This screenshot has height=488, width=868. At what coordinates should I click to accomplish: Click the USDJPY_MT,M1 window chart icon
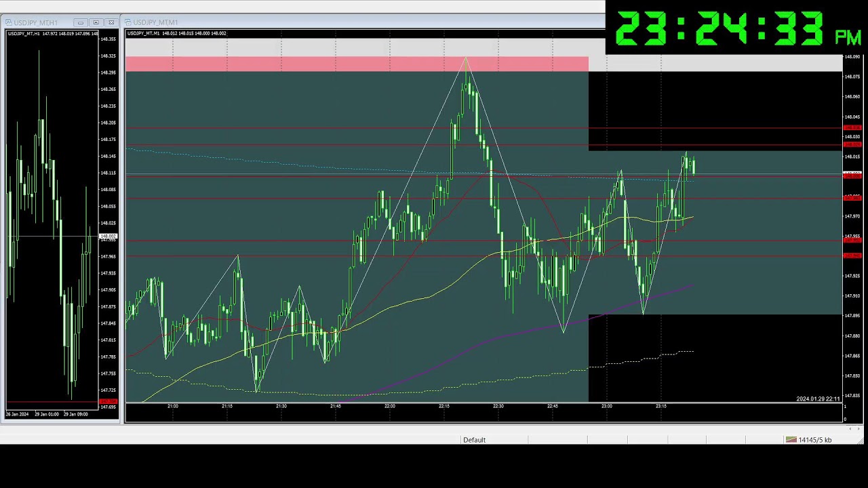tap(127, 22)
